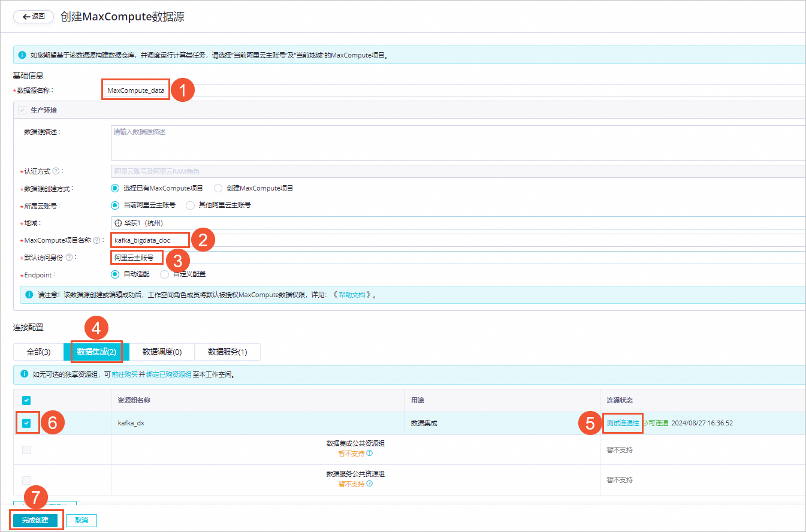Click the globe icon beside 华东1（杭州）
This screenshot has height=532, width=806.
tap(118, 223)
